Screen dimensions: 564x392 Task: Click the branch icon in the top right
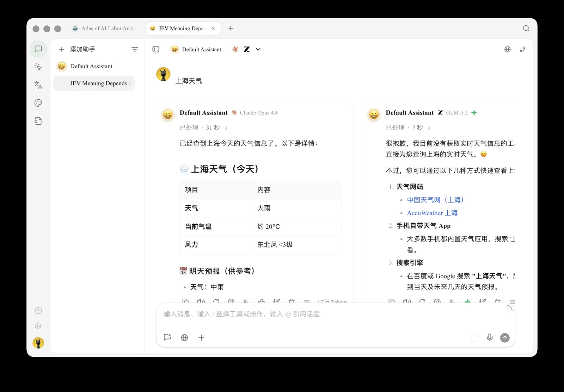[522, 49]
